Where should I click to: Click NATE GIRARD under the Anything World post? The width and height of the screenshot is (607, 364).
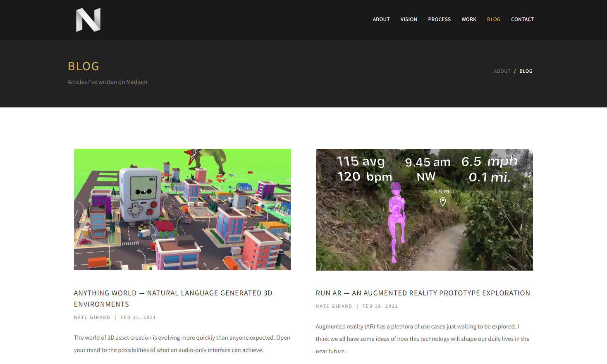(x=92, y=317)
